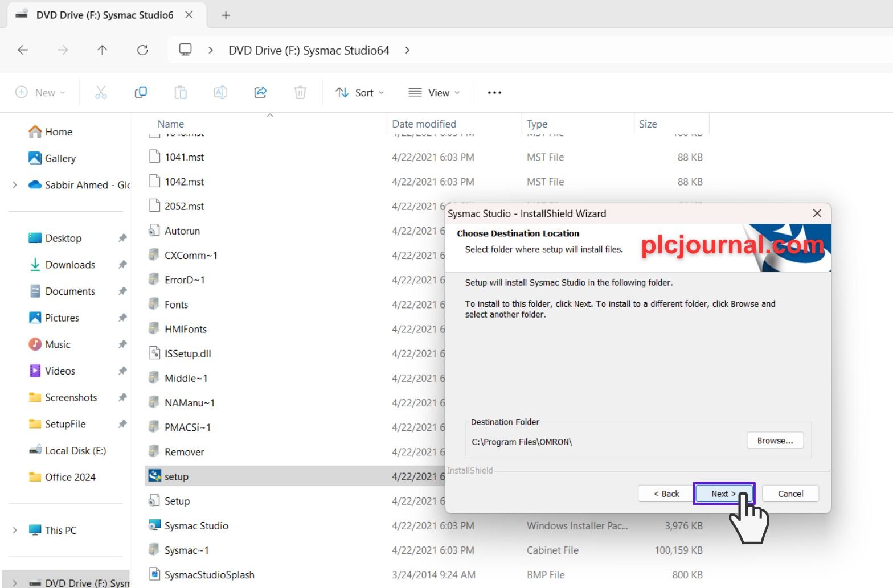Sort files by Type column header
The image size is (893, 588).
click(537, 124)
